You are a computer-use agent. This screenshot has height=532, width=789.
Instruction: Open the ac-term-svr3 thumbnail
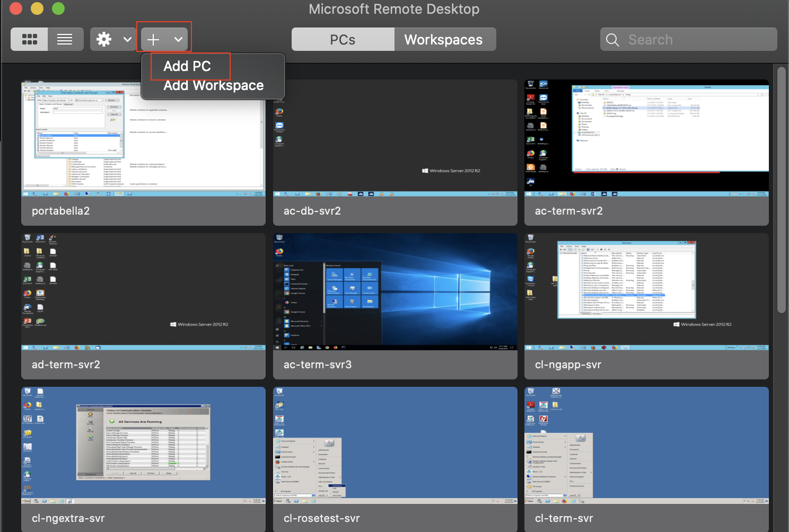[x=395, y=292]
